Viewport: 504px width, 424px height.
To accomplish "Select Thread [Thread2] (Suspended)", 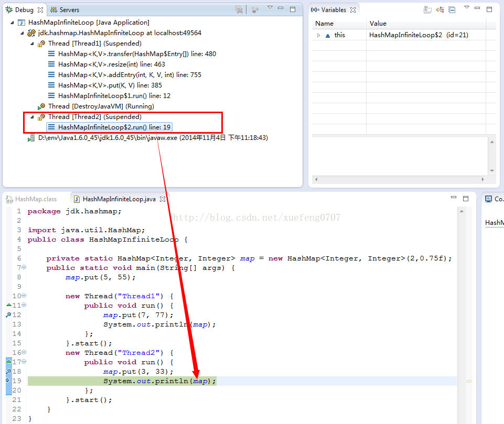I will pyautogui.click(x=95, y=116).
